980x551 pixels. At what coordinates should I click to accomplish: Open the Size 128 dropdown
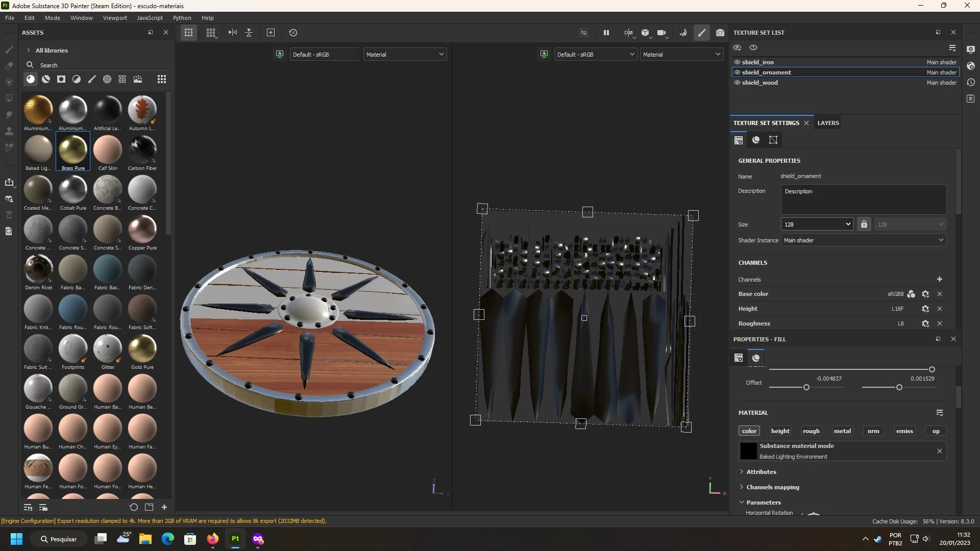point(817,224)
